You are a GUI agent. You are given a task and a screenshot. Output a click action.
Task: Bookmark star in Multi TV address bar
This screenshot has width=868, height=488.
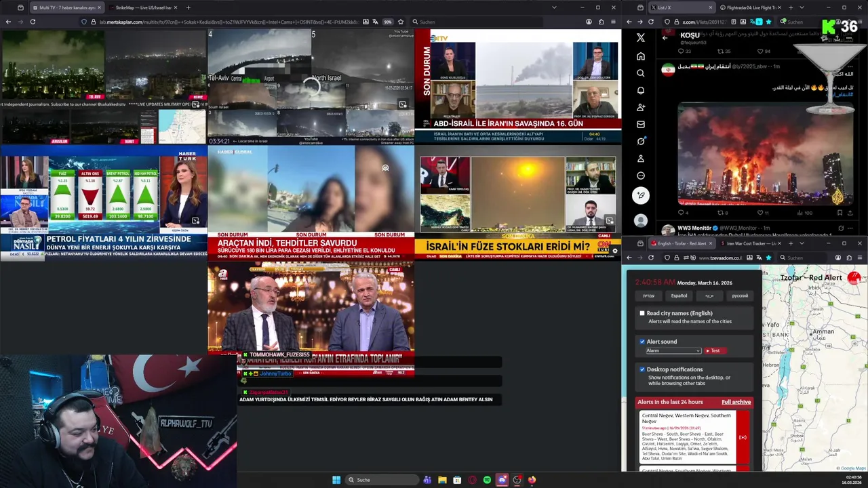pyautogui.click(x=401, y=22)
